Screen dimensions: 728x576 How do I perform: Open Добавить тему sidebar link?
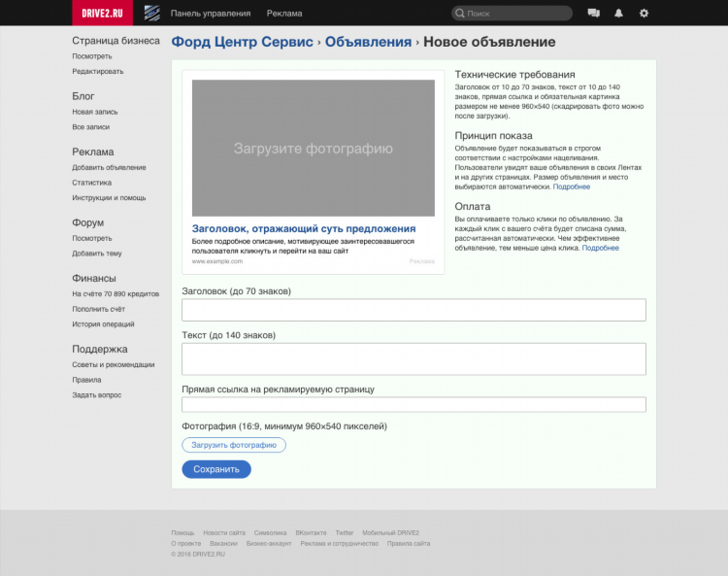pyautogui.click(x=97, y=254)
